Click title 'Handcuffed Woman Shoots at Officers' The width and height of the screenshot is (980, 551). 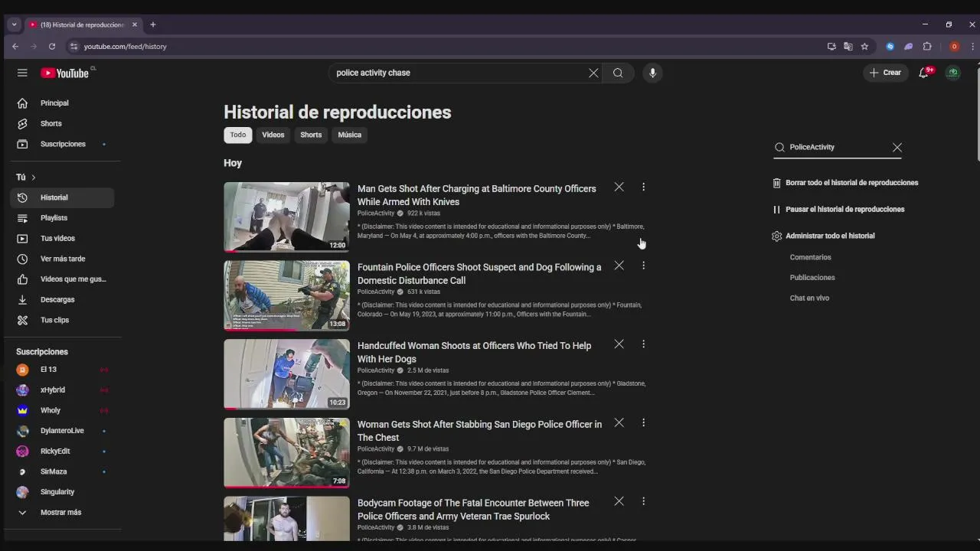pyautogui.click(x=474, y=352)
